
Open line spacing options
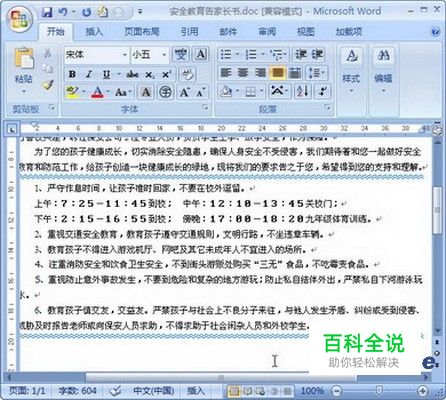coord(317,73)
